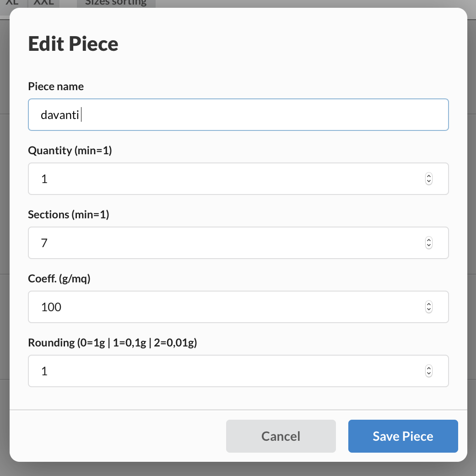Step down the Rounding value
Screen dimensions: 476x476
click(x=429, y=373)
